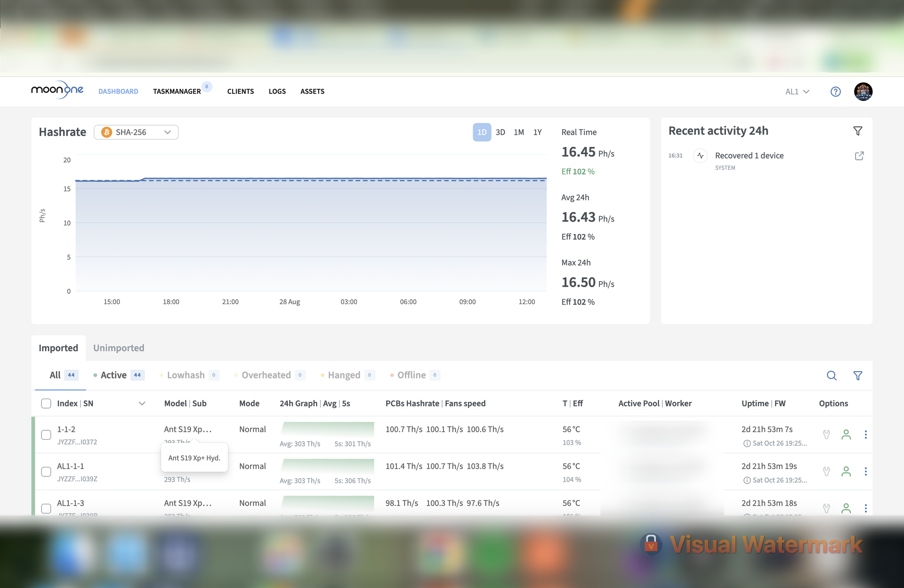Click the help question mark icon
This screenshot has width=904, height=588.
click(x=835, y=91)
